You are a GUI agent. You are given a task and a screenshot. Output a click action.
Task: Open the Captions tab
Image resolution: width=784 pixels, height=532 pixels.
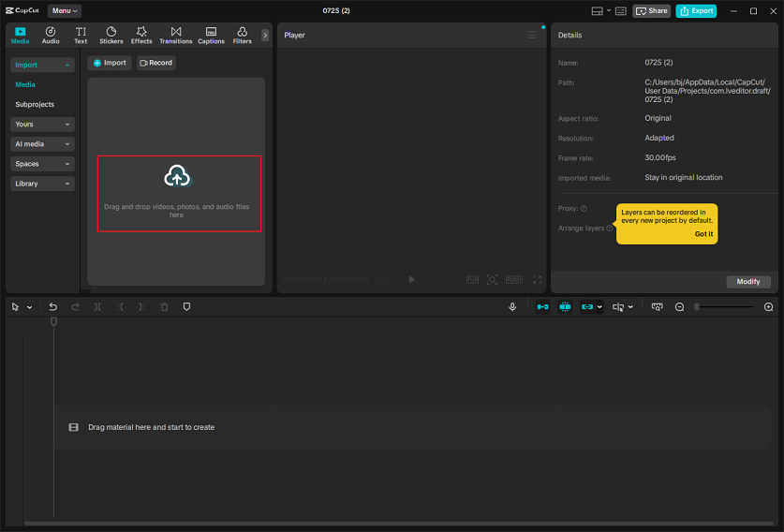pos(211,36)
